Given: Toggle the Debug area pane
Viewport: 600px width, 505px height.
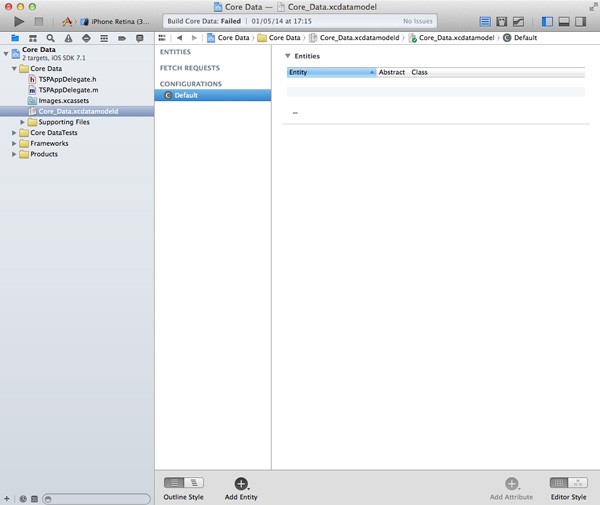Looking at the screenshot, I should pyautogui.click(x=564, y=21).
